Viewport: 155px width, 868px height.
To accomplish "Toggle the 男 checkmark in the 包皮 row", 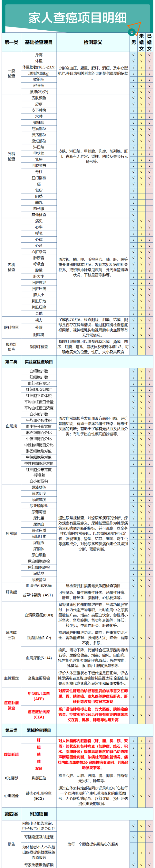I will tap(134, 190).
